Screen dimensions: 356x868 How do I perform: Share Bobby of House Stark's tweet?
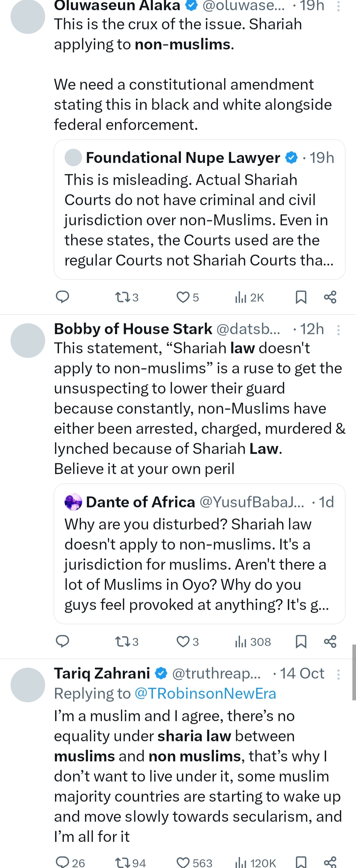click(x=330, y=642)
